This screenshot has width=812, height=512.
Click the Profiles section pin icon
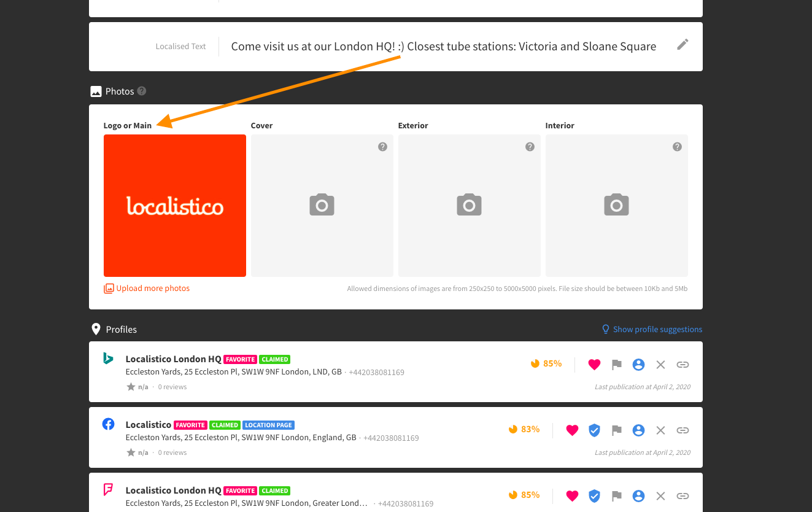click(96, 329)
